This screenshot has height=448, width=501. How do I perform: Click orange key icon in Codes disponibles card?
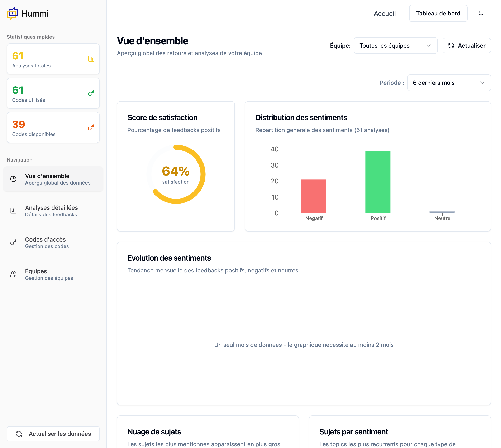pyautogui.click(x=91, y=127)
